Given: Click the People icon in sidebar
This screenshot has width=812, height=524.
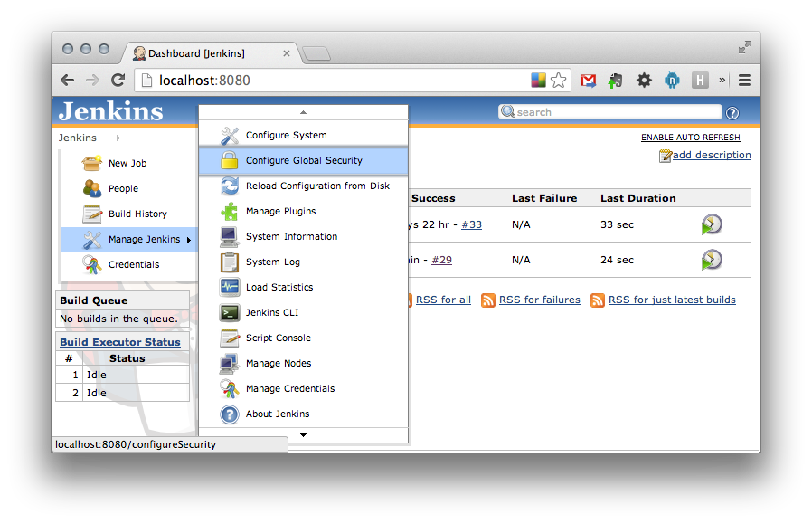Looking at the screenshot, I should point(92,188).
